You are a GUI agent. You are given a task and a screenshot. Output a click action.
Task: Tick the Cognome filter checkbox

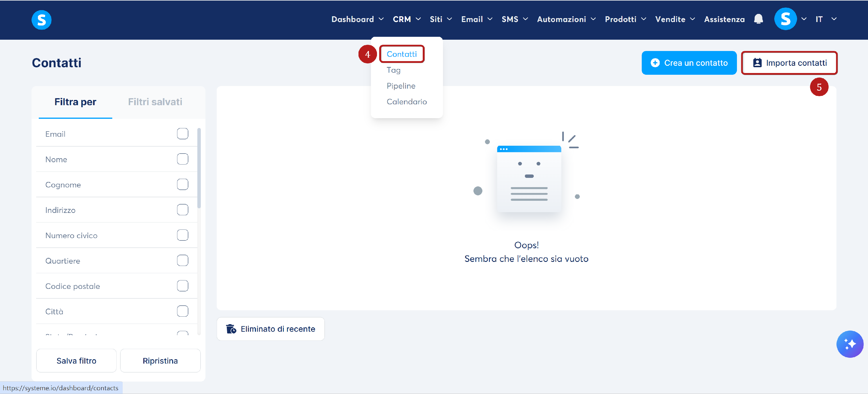182,185
